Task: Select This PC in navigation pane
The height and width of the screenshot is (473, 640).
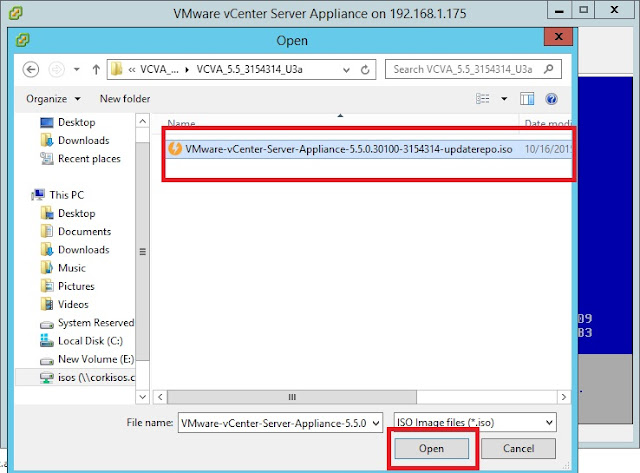Action: [x=58, y=195]
